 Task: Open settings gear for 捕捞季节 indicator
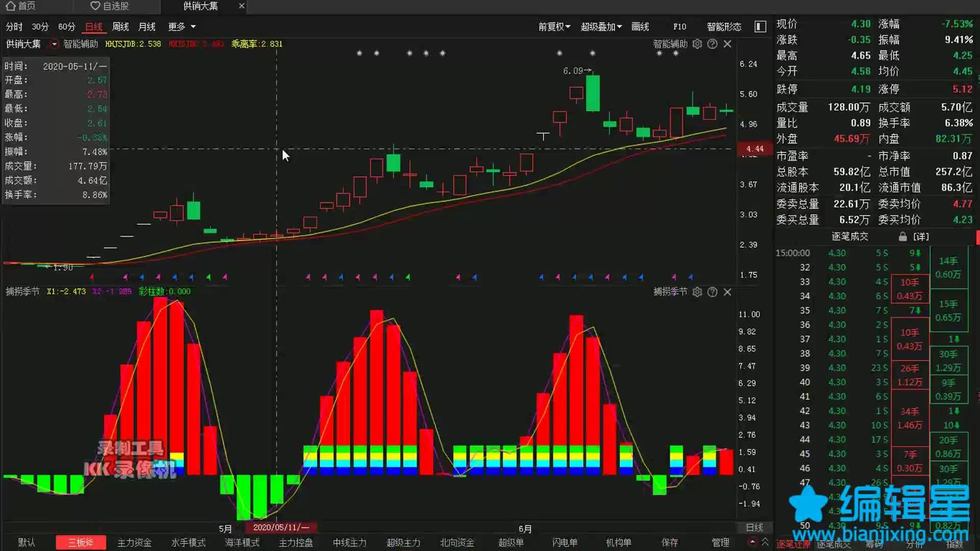coord(697,292)
